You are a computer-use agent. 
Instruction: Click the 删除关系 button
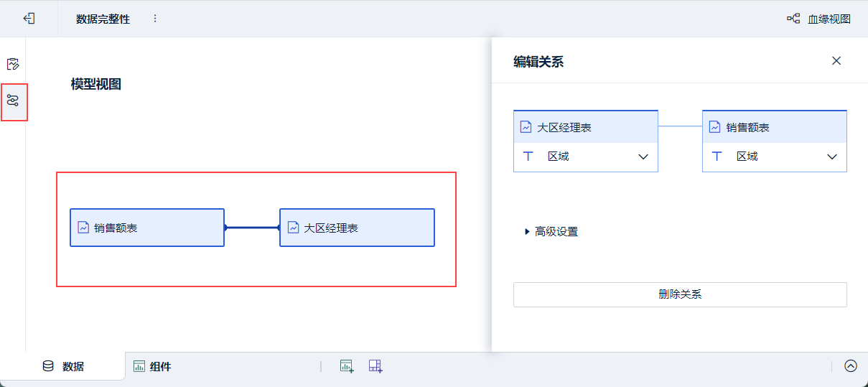680,294
